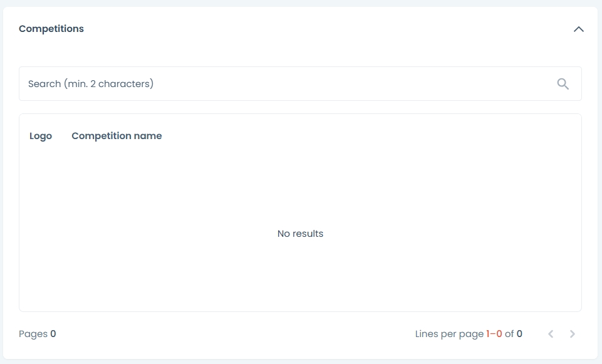Click the Competitions section title
Screen dimensions: 602x364
(51, 29)
